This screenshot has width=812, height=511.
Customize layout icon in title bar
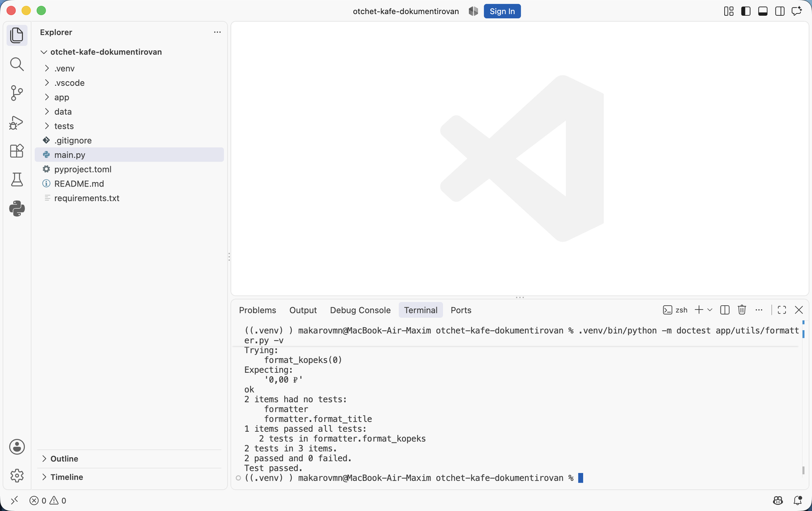click(x=729, y=11)
